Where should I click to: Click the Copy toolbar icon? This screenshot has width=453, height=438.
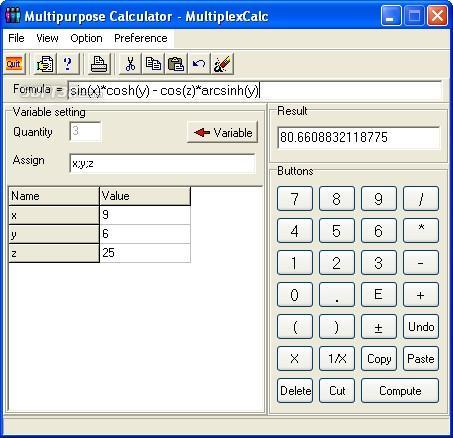pos(153,64)
